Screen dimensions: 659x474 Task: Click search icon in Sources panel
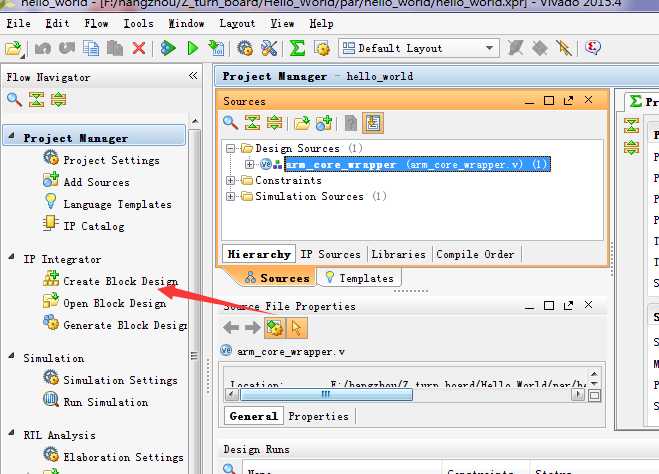(x=230, y=123)
